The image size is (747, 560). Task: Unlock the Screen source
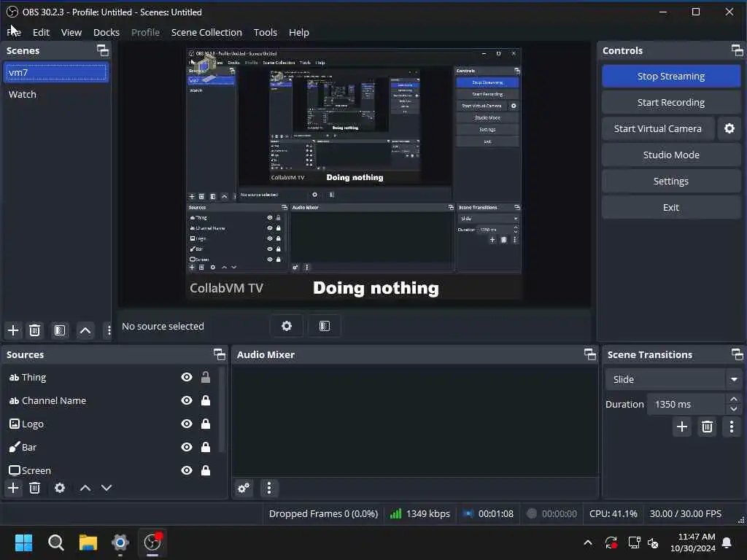pos(206,470)
